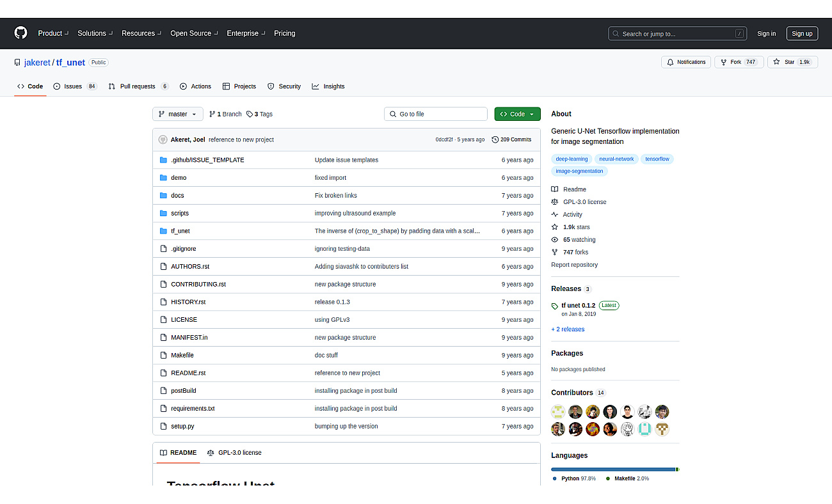Click the tensorflow topic tag
The image size is (832, 504).
coord(657,159)
